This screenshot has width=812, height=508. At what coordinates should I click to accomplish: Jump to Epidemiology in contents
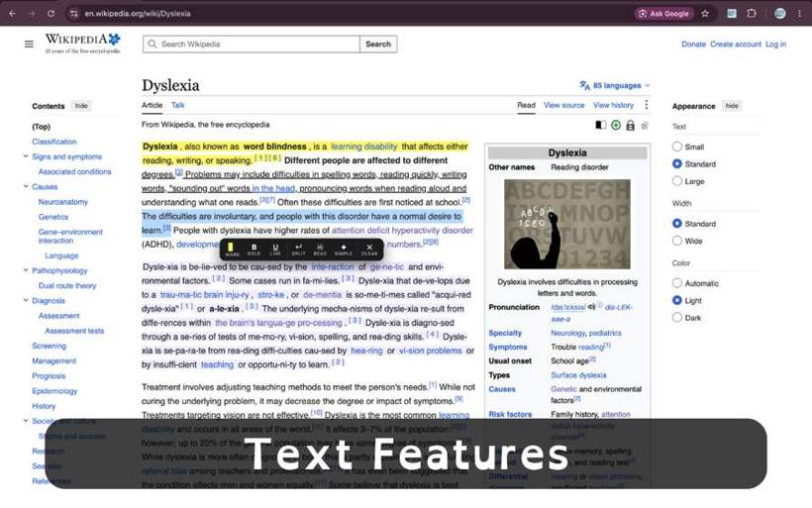pyautogui.click(x=54, y=391)
